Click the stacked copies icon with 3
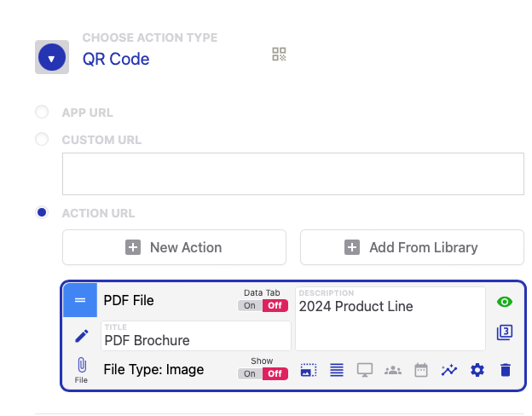The width and height of the screenshot is (532, 416). point(504,332)
